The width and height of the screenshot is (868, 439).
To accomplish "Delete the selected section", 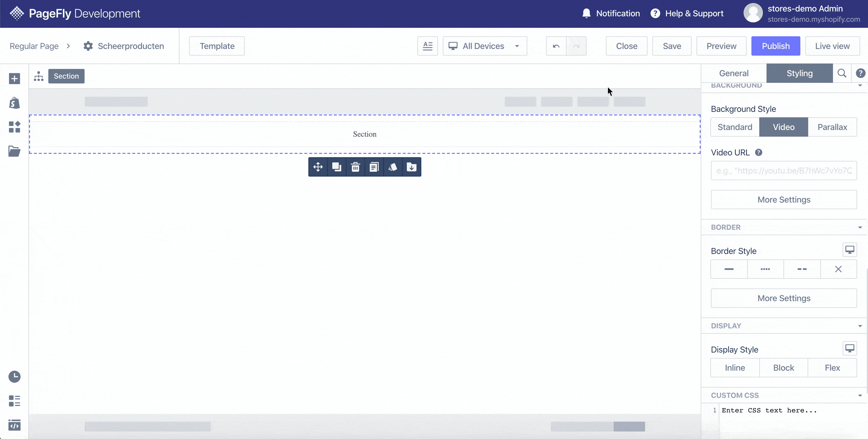I will coord(355,167).
